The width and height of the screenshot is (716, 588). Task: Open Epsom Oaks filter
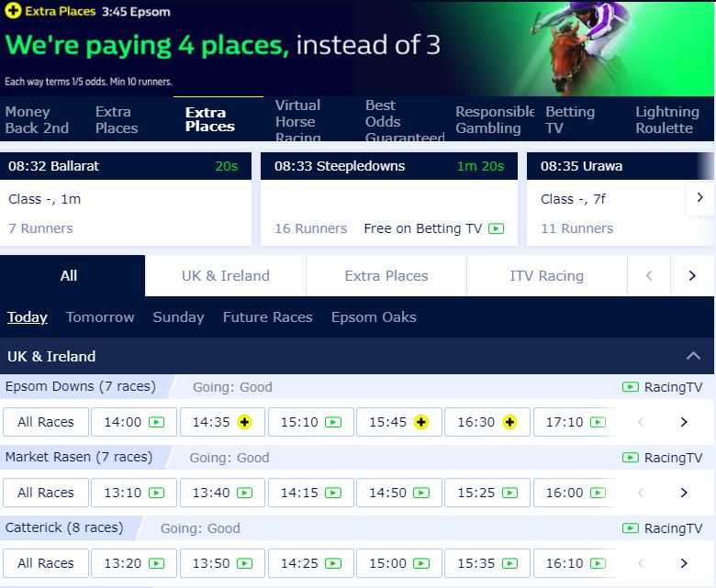click(x=374, y=317)
